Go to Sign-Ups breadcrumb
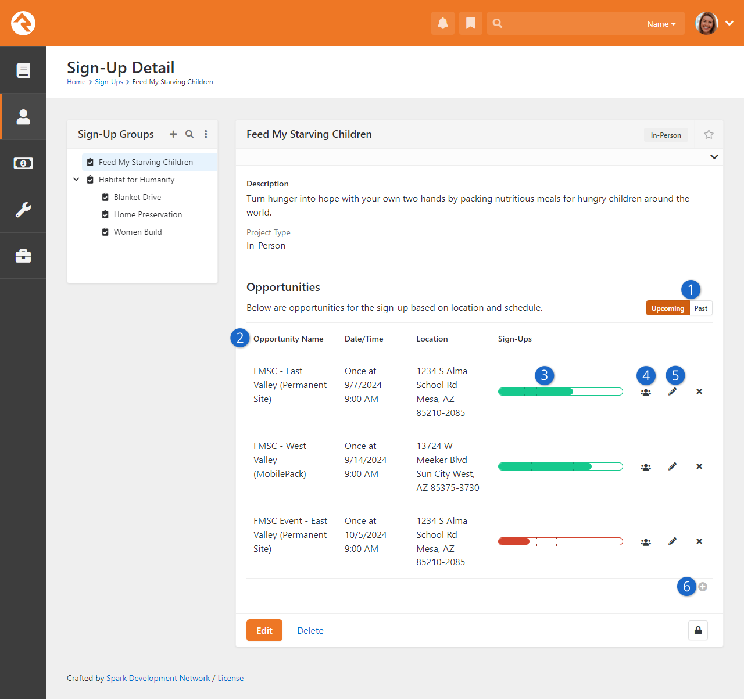744x700 pixels. point(109,82)
